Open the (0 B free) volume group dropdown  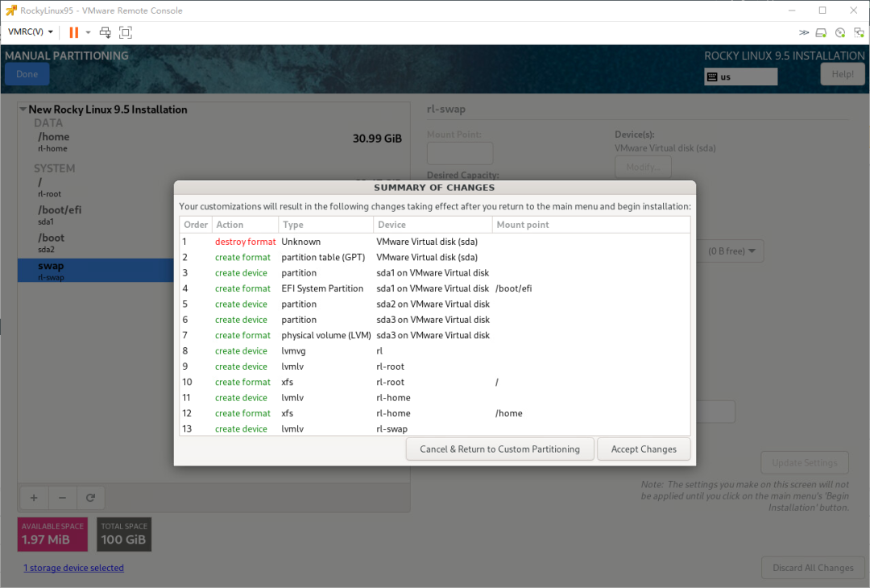click(x=731, y=251)
